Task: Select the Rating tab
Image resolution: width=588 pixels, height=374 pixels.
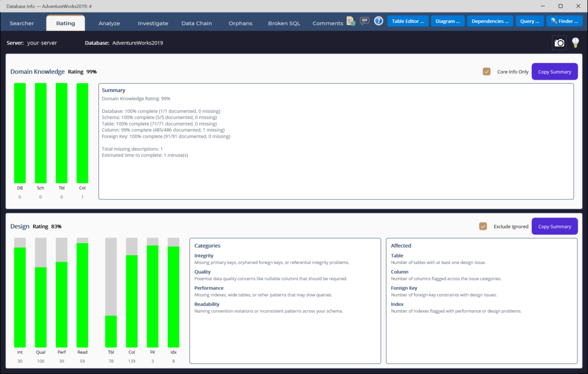Action: pyautogui.click(x=65, y=24)
